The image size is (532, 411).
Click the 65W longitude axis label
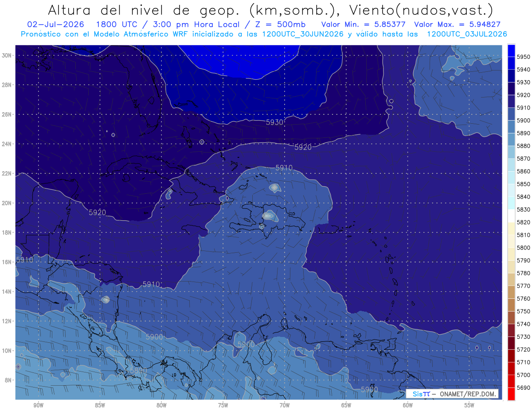[346, 405]
